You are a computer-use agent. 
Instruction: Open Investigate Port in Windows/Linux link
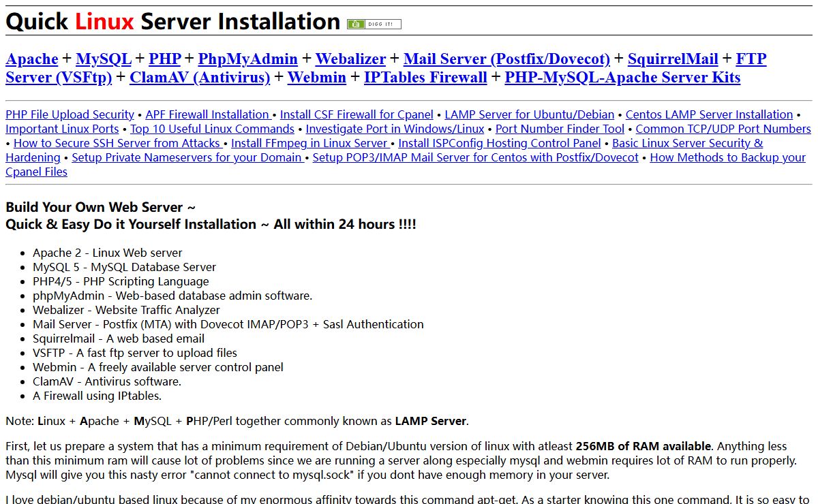point(395,129)
